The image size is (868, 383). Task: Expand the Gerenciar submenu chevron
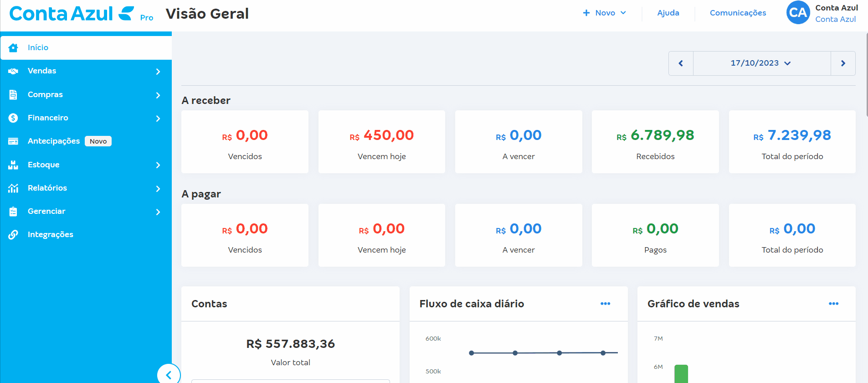click(158, 212)
